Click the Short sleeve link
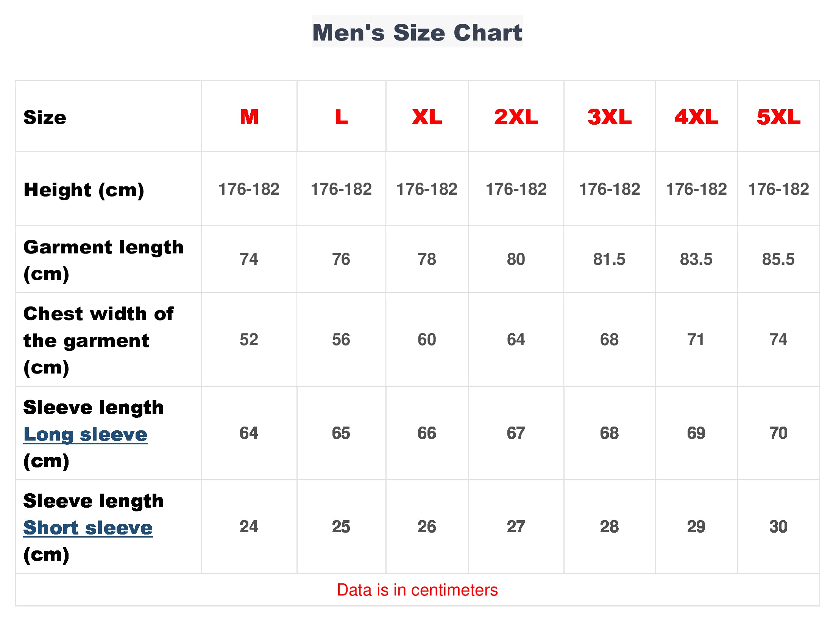833x644 pixels. point(88,528)
